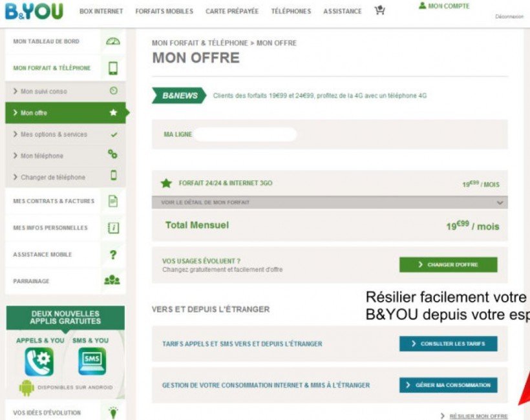Click the Ma Ligne phone number field
Viewport: 530px width, 420px height.
(246, 134)
